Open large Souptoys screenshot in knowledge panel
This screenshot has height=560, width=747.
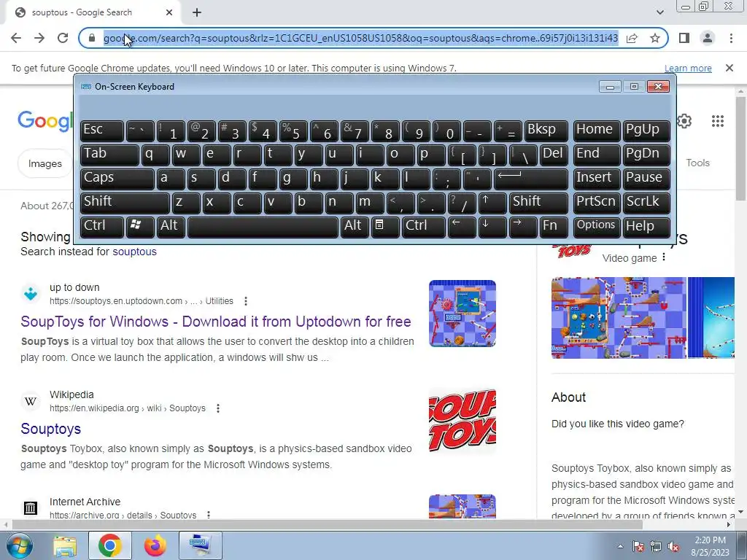pos(619,318)
